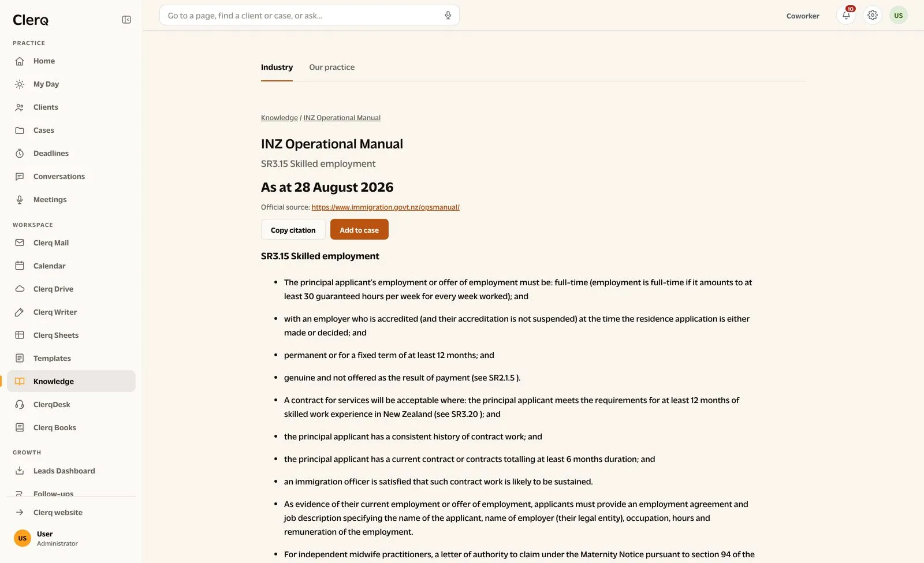Click the Knowledge breadcrumb link
The width and height of the screenshot is (924, 563).
pyautogui.click(x=280, y=118)
